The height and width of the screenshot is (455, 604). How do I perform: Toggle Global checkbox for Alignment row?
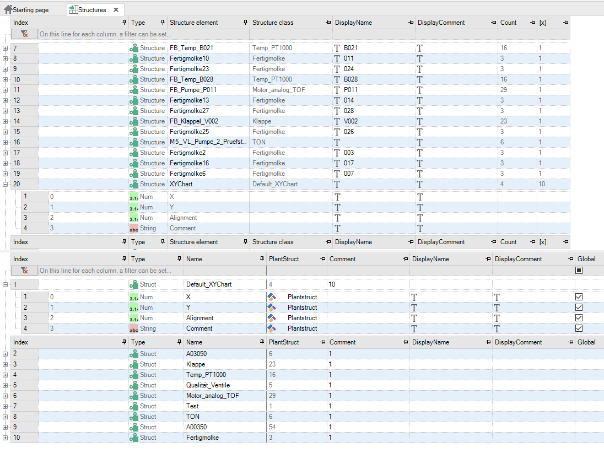click(x=579, y=317)
